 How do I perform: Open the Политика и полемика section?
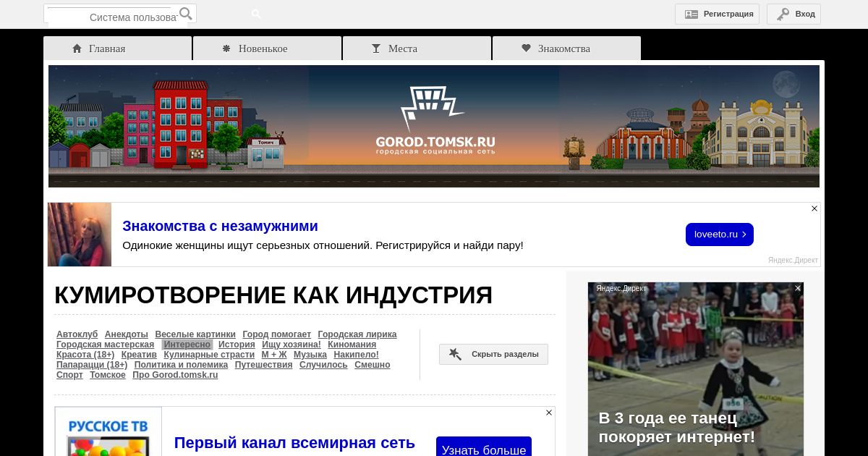[x=182, y=365]
